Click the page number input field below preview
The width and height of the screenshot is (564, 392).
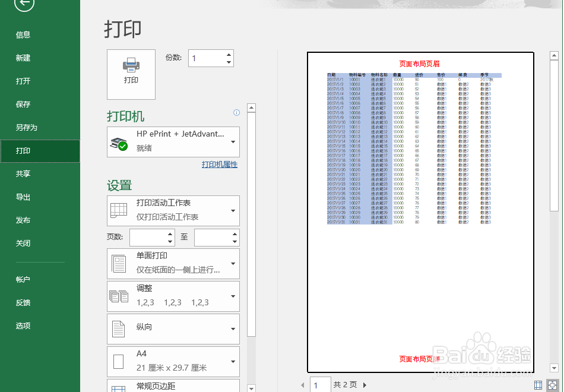click(320, 384)
